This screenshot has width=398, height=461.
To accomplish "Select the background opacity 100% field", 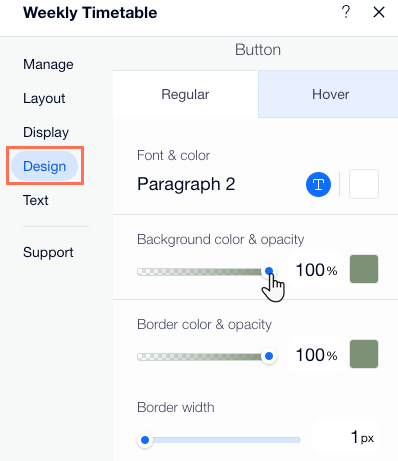I will click(x=316, y=270).
